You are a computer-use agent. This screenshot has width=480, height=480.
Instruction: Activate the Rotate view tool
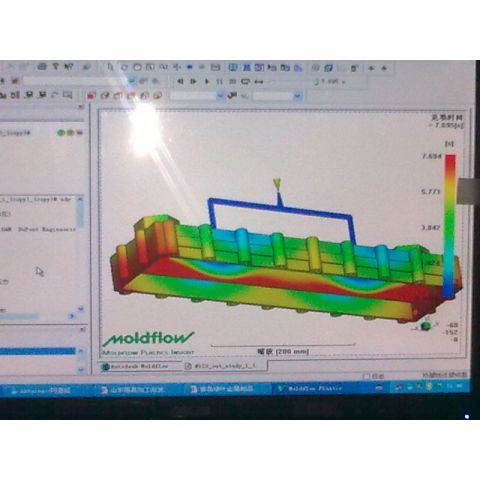click(124, 67)
